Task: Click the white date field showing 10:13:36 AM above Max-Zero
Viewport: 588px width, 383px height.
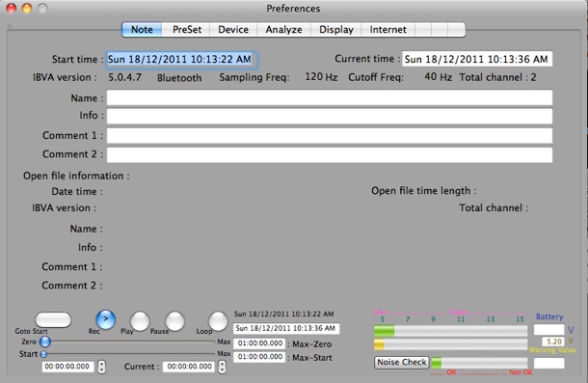Action: [x=286, y=329]
